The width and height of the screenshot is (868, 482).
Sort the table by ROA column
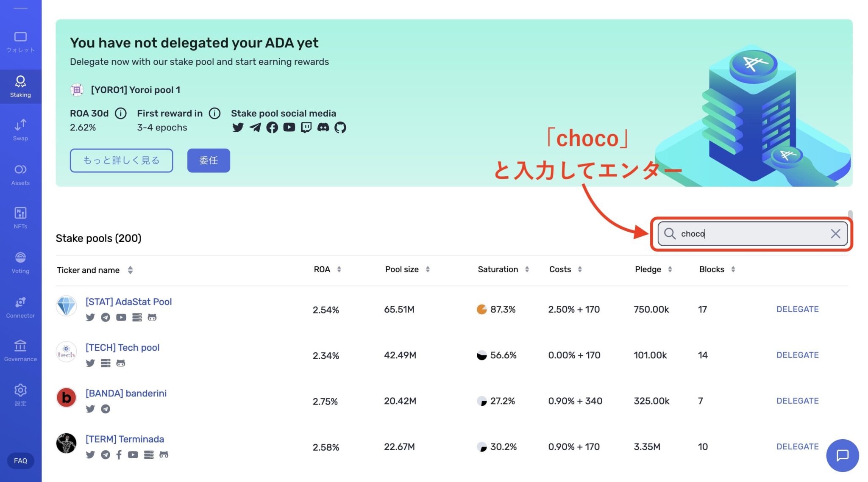(x=338, y=269)
